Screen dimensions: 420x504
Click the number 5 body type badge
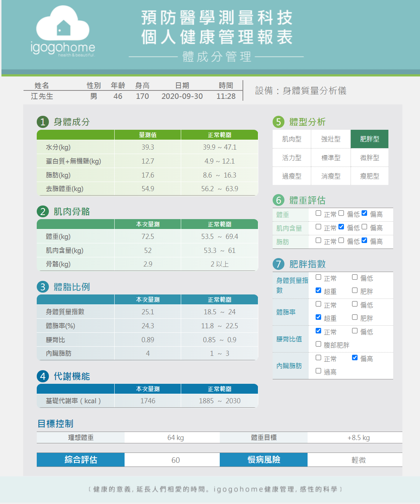click(x=279, y=122)
